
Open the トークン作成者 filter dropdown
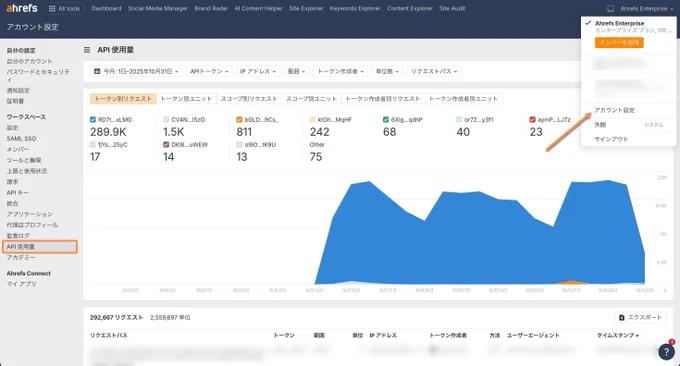coord(340,71)
